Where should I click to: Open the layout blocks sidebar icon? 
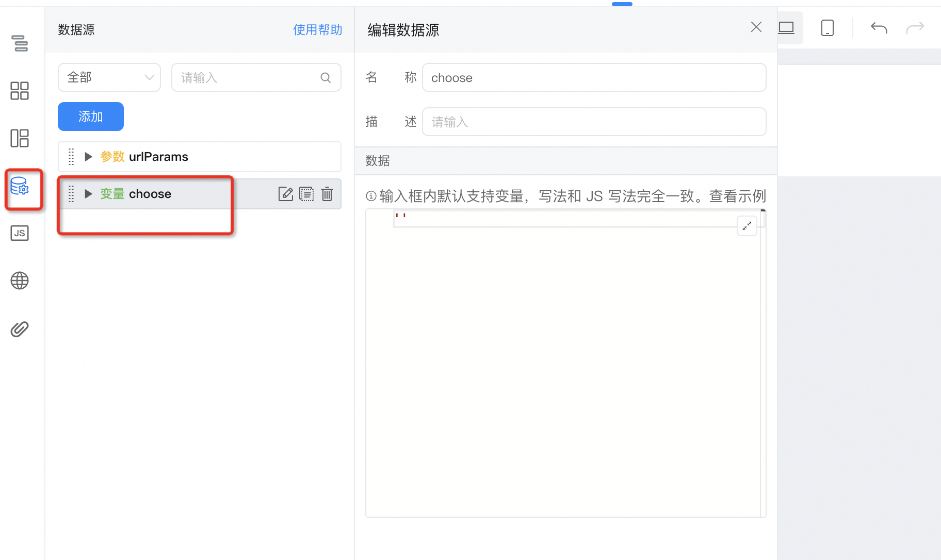click(x=20, y=138)
